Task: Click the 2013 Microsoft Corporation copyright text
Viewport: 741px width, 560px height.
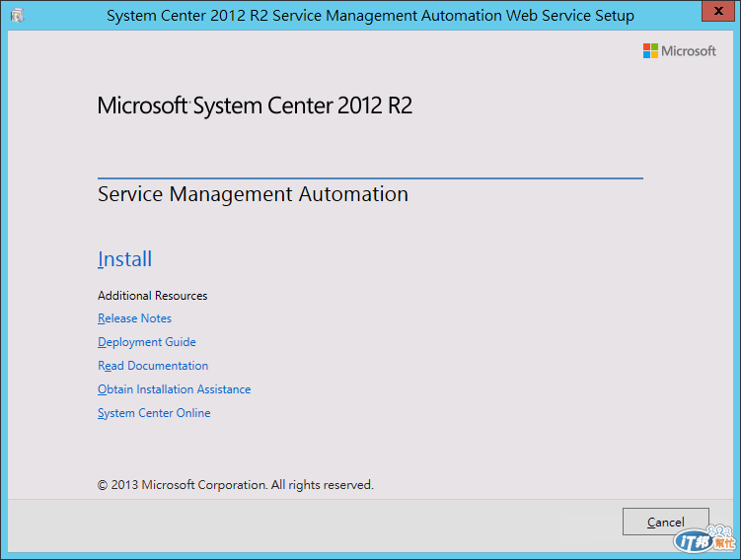Action: pyautogui.click(x=236, y=485)
